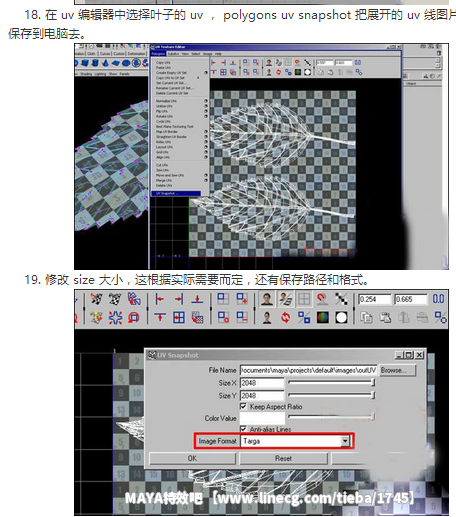Click isolate-select view set icon in step 19 toolbar
Image resolution: width=456 pixels, height=517 pixels.
click(x=223, y=299)
